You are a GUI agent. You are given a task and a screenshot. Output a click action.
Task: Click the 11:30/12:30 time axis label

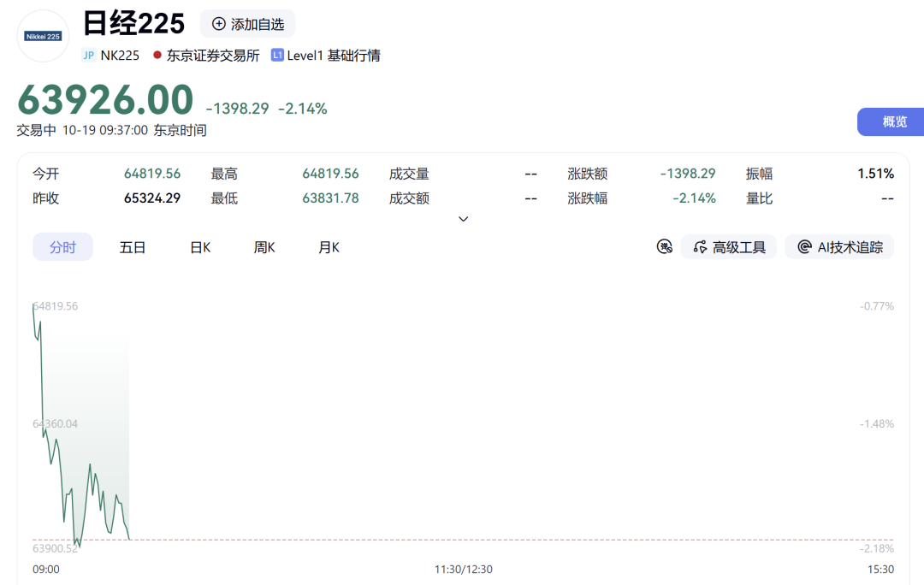point(463,569)
